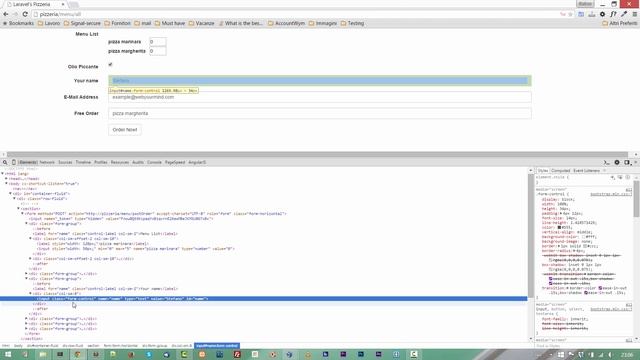
Task: Click the eyedropper extension icon
Action: (x=624, y=14)
